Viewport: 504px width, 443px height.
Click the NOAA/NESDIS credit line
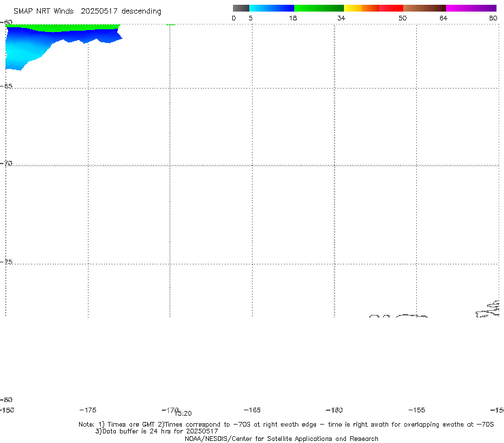click(x=281, y=438)
